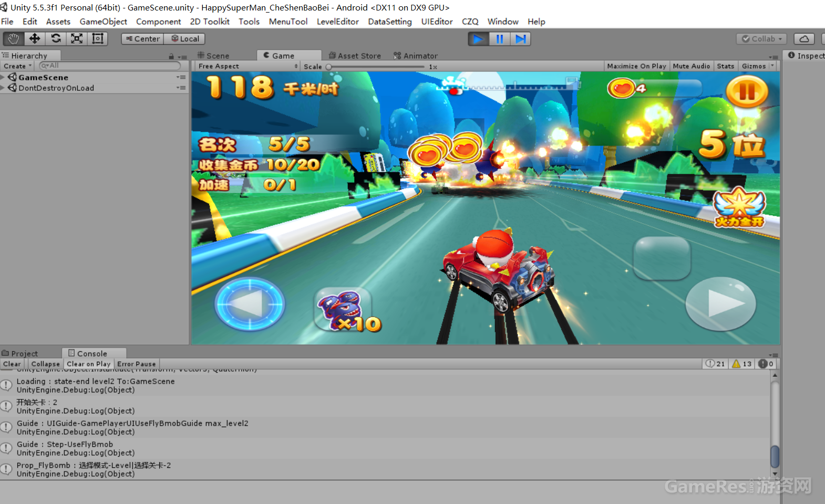Toggle error messages filter showing 0

click(766, 364)
